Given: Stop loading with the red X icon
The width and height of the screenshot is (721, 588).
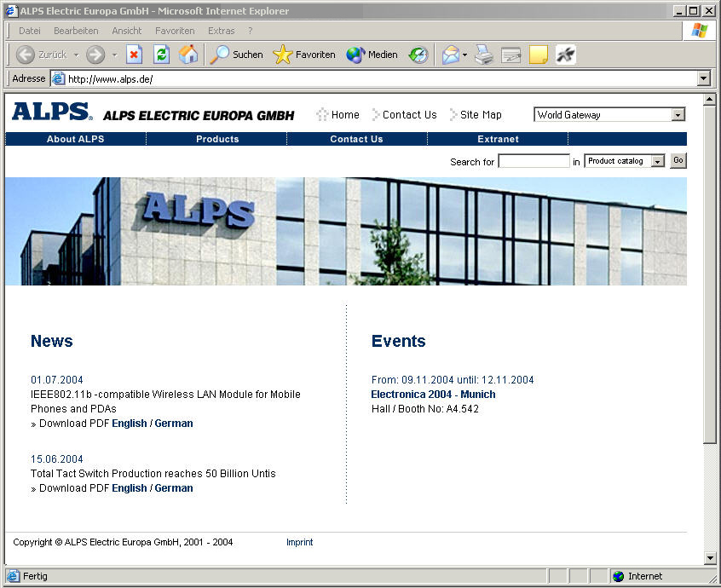Looking at the screenshot, I should coord(134,55).
